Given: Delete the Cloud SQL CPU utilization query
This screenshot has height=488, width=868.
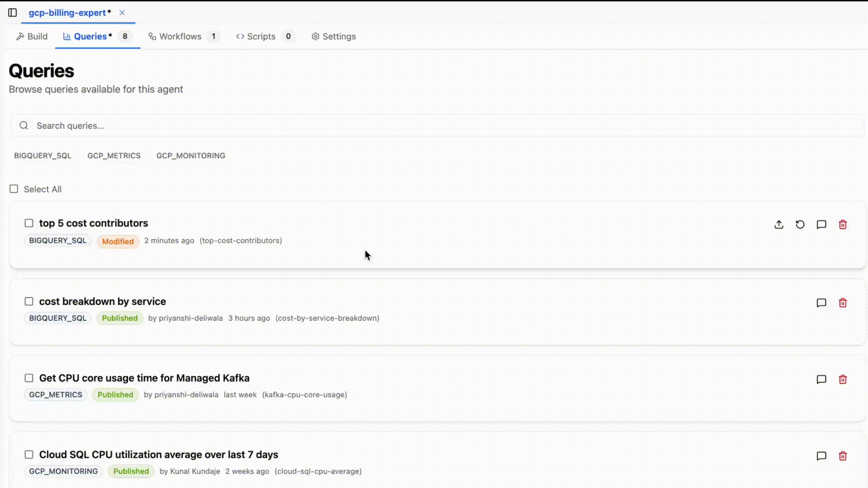Looking at the screenshot, I should 843,456.
